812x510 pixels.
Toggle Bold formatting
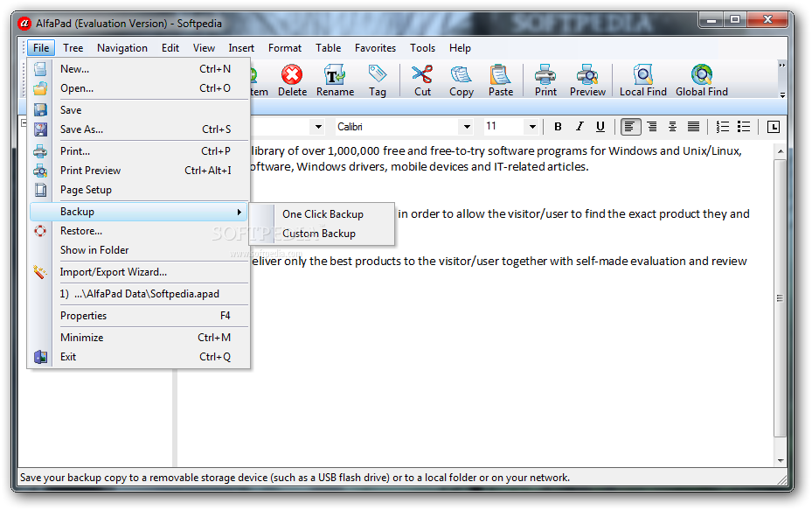pyautogui.click(x=558, y=127)
